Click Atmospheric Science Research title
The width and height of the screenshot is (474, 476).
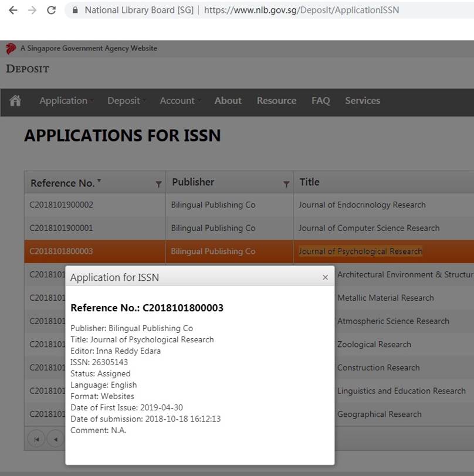[393, 321]
